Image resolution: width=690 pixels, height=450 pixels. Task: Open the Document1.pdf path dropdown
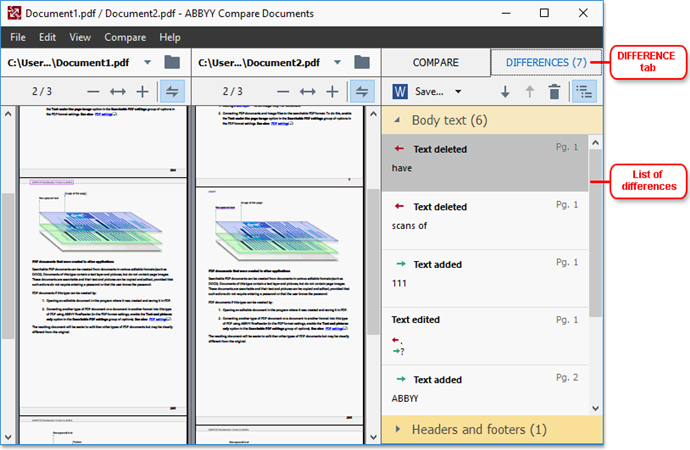pyautogui.click(x=147, y=62)
